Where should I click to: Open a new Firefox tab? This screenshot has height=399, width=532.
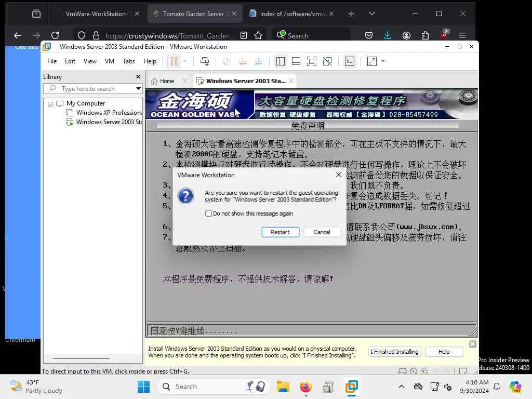tap(351, 14)
